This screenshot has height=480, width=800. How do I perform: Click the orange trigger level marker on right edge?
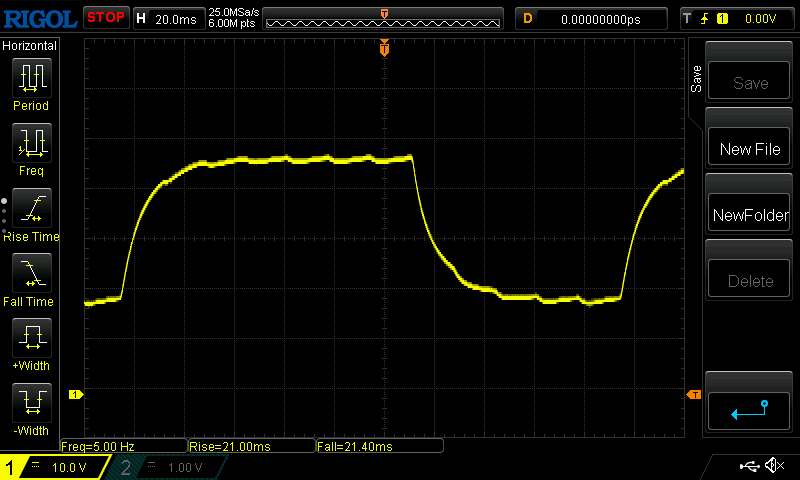(x=694, y=395)
